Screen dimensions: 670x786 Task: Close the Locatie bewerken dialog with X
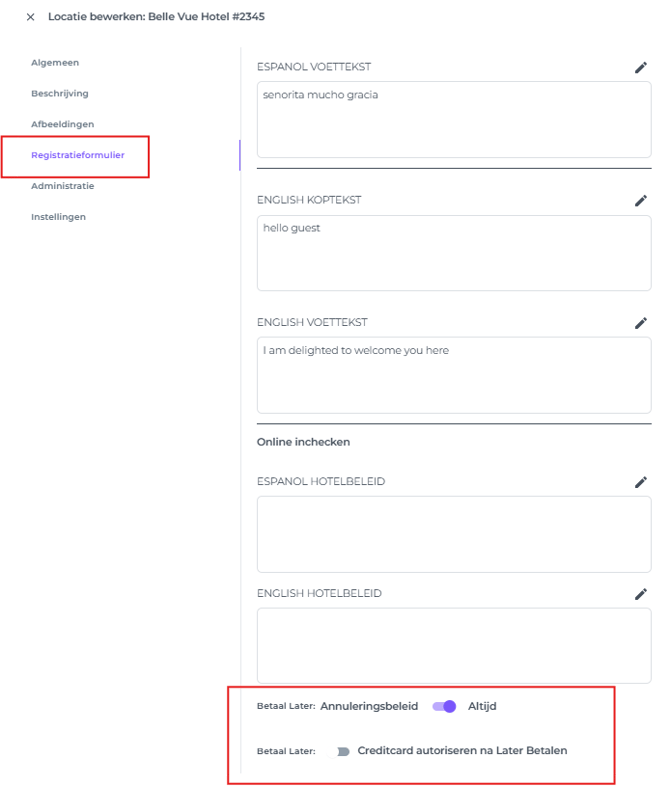click(x=30, y=17)
